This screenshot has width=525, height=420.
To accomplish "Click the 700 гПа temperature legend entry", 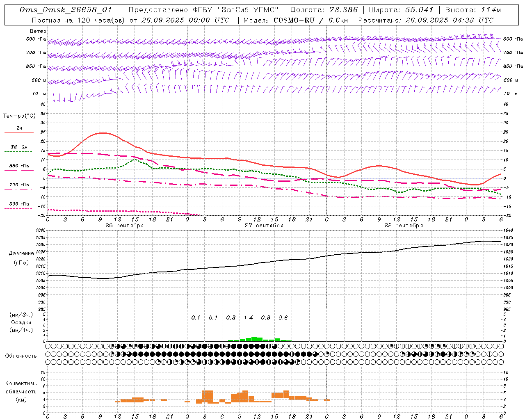I will 19,185.
